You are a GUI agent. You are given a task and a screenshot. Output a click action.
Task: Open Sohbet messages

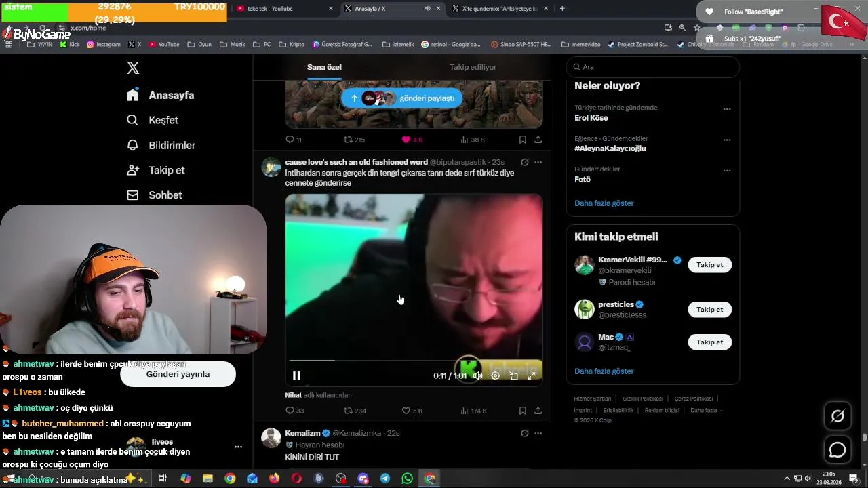[154, 195]
